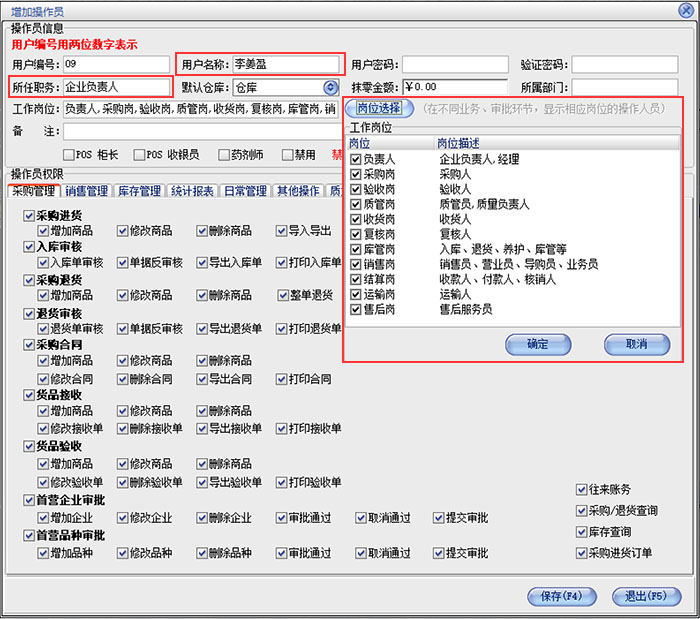The width and height of the screenshot is (700, 619).
Task: Click the 用户名称 input field
Action: 287,65
